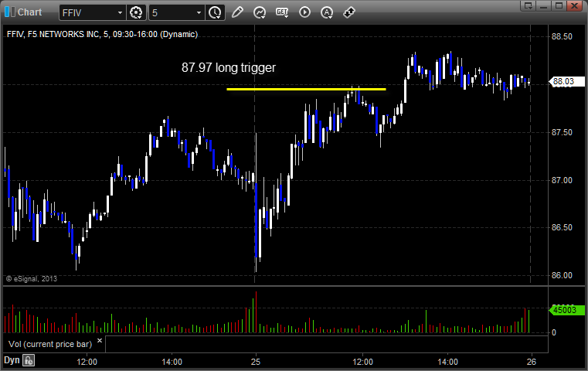Click the first 12:00 time axis label
This screenshot has width=588, height=371.
tap(87, 362)
